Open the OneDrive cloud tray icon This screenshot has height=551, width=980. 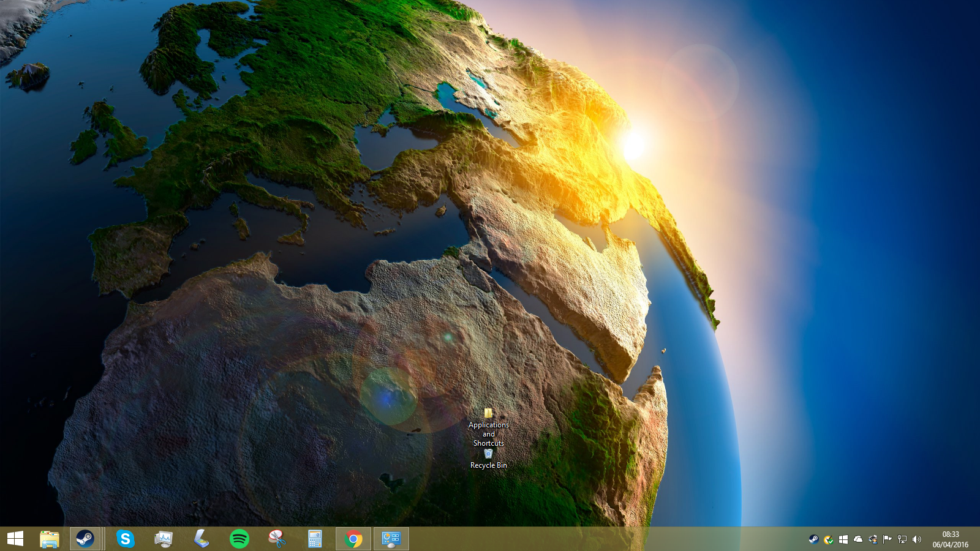pyautogui.click(x=858, y=539)
